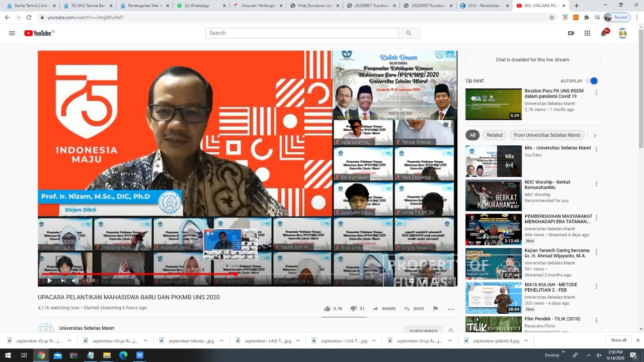This screenshot has height=362, width=644.
Task: Open more actions below the video
Action: coord(451,309)
